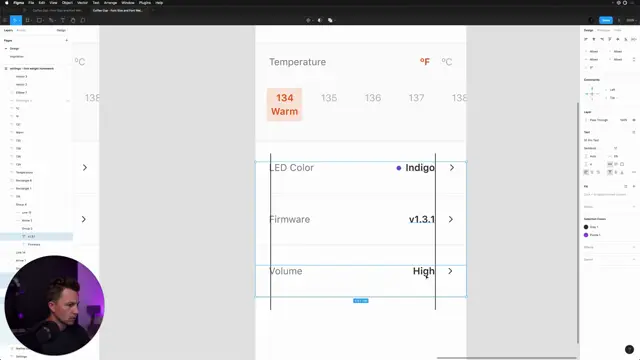
Task: Select the 134 Warm temperature tile
Action: tap(284, 104)
